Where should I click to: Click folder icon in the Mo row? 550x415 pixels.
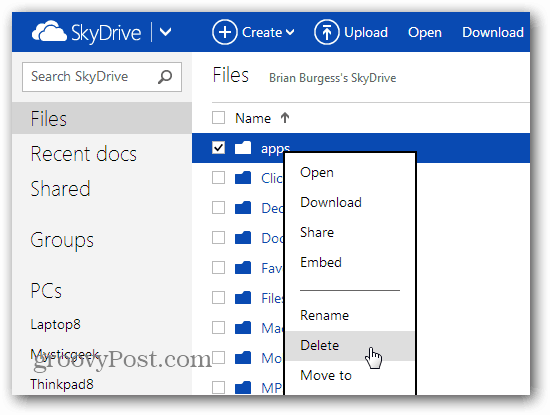243,358
